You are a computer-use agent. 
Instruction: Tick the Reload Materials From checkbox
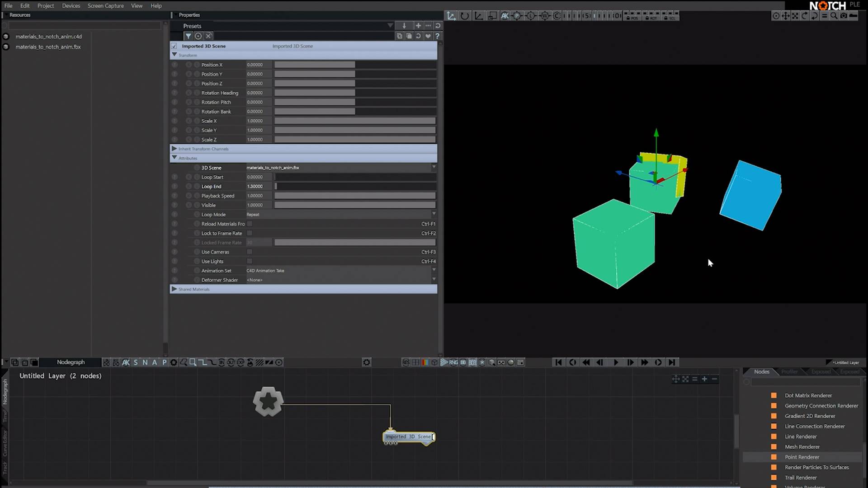[x=250, y=224]
